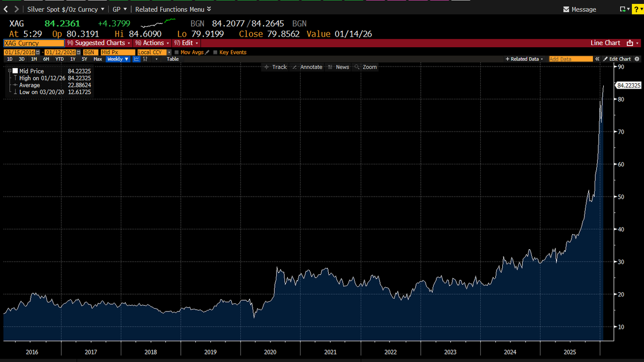Click the 90 y-axis marker

pyautogui.click(x=621, y=67)
